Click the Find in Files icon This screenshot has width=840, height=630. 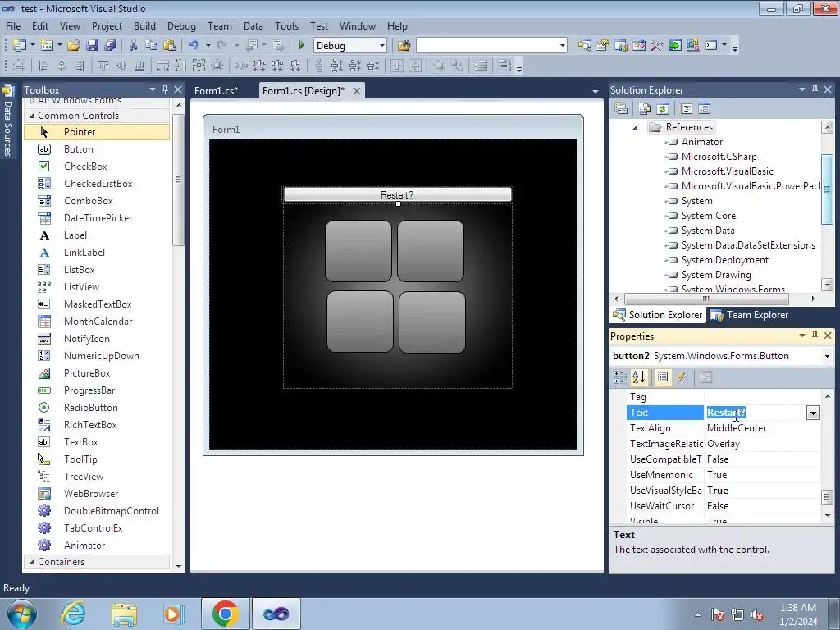[404, 46]
